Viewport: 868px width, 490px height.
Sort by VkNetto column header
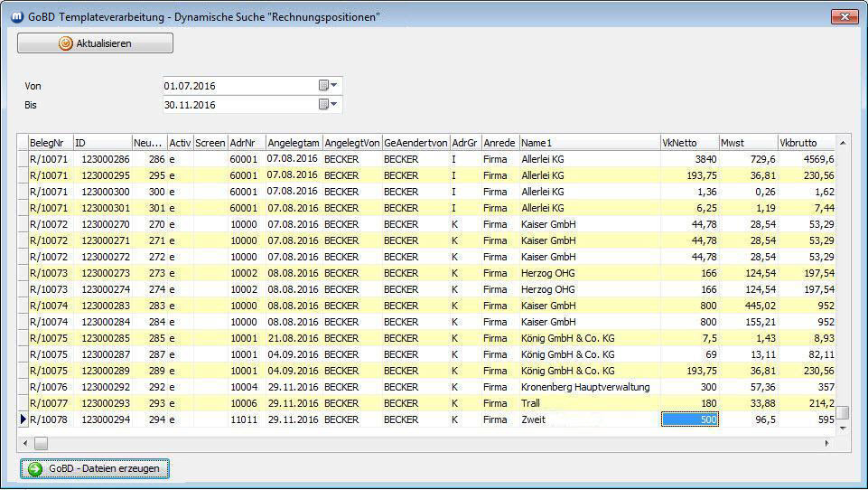pyautogui.click(x=688, y=143)
